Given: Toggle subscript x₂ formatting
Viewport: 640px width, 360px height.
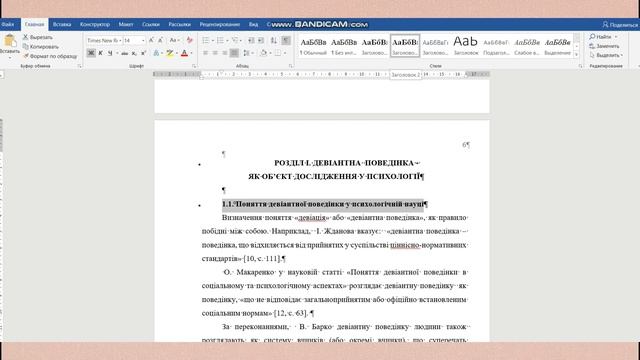Looking at the screenshot, I should (x=134, y=53).
